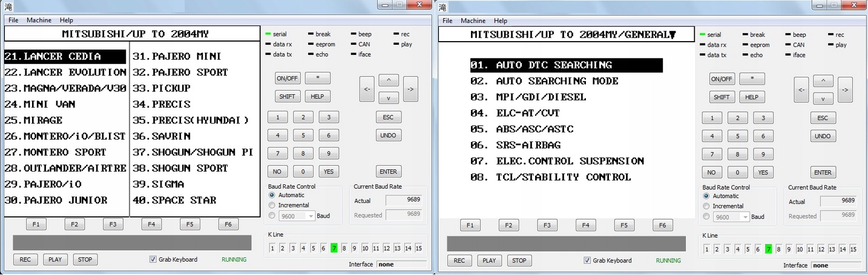The height and width of the screenshot is (275, 868).
Task: Click the left arrow key in right window
Action: [x=801, y=89]
